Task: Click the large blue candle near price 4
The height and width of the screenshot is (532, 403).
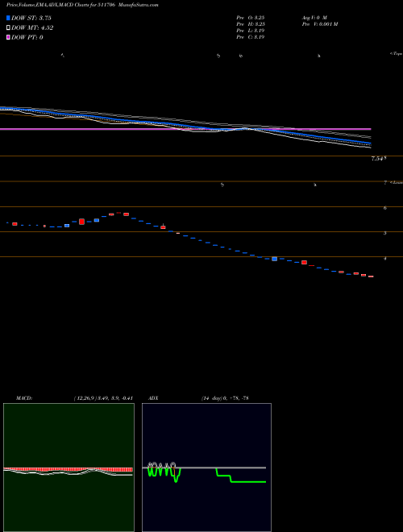Action: pyautogui.click(x=274, y=259)
